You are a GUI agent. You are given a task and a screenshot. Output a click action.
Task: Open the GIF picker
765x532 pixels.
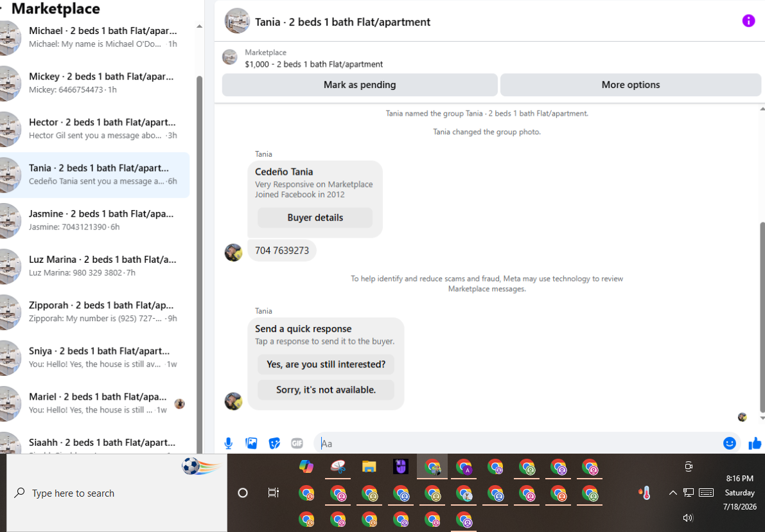[297, 443]
